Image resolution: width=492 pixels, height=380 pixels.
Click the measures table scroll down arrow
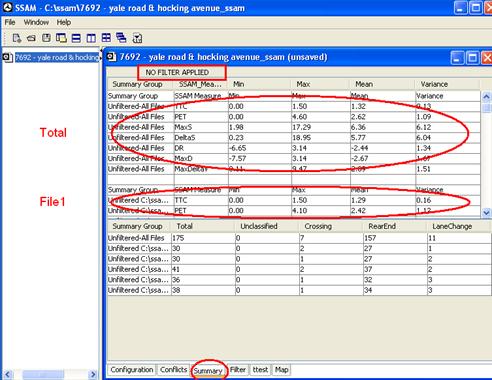[x=486, y=212]
